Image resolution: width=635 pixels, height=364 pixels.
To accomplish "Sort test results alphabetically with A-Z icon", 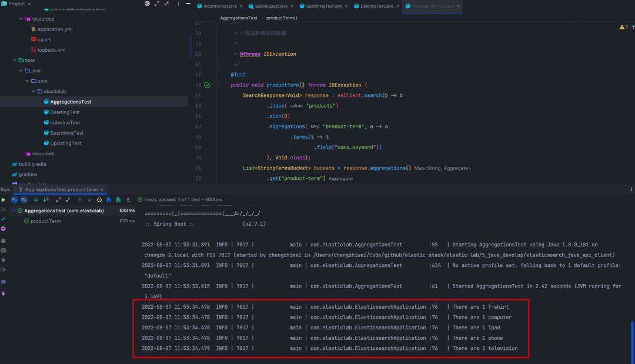I will tap(36, 199).
